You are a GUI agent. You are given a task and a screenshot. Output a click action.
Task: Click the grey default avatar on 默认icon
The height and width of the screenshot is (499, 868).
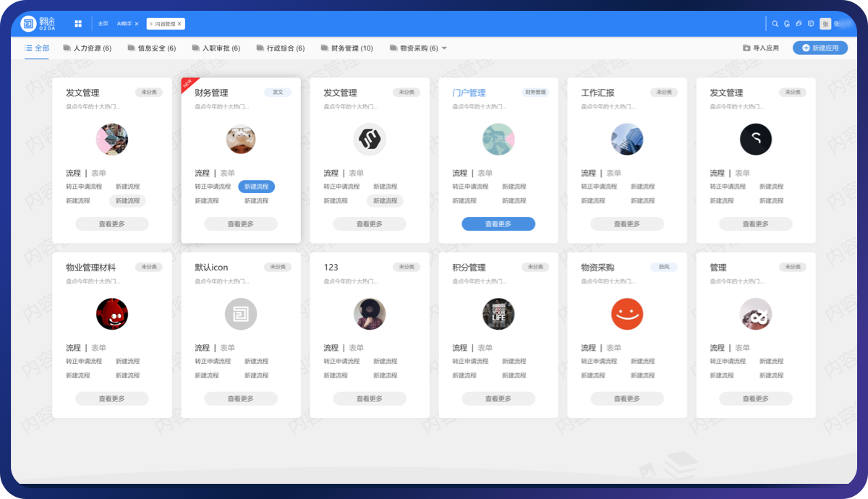tap(241, 314)
